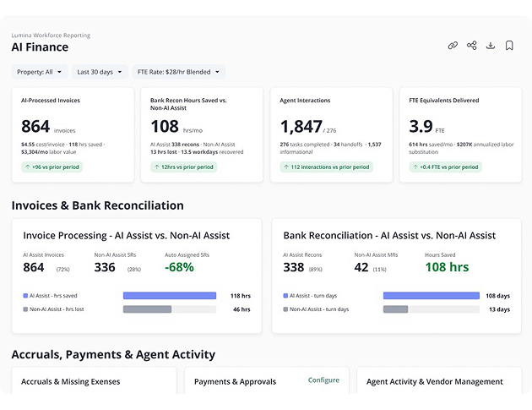532x410 pixels.
Task: Click the Non-AI Assist hrs lost bar
Action: coord(147,309)
